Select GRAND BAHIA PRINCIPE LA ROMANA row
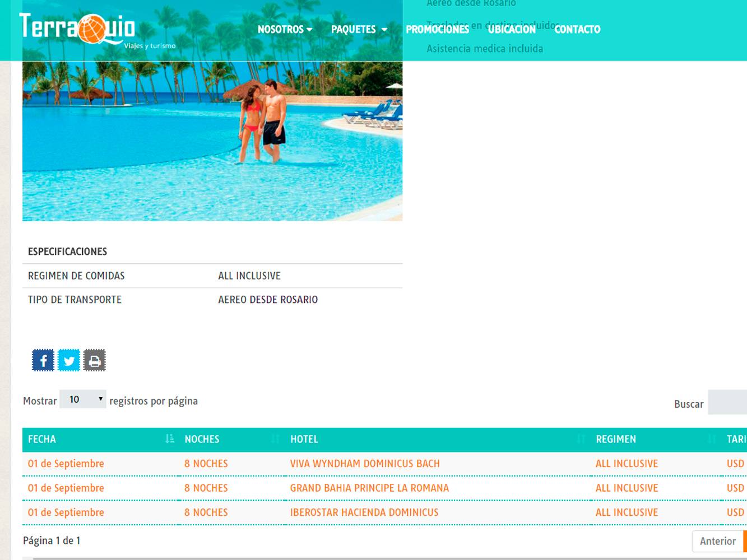This screenshot has height=560, width=747. (x=384, y=488)
